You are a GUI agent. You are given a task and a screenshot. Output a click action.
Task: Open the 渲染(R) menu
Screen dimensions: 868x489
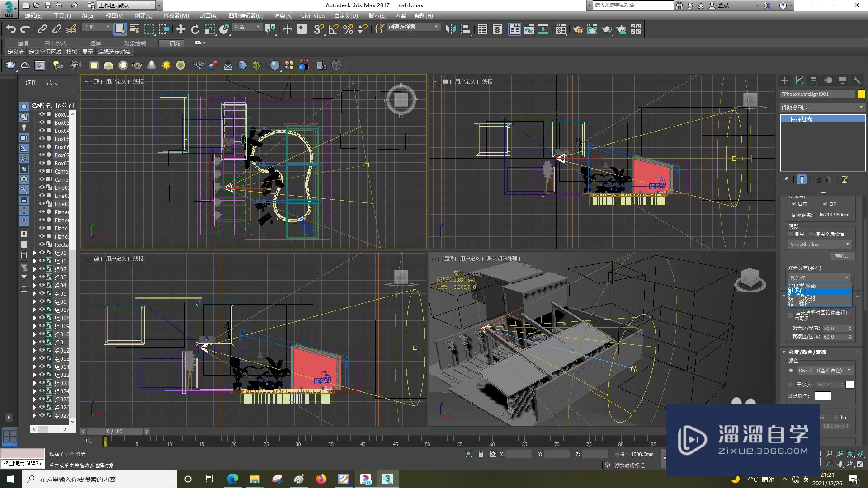[x=283, y=15]
